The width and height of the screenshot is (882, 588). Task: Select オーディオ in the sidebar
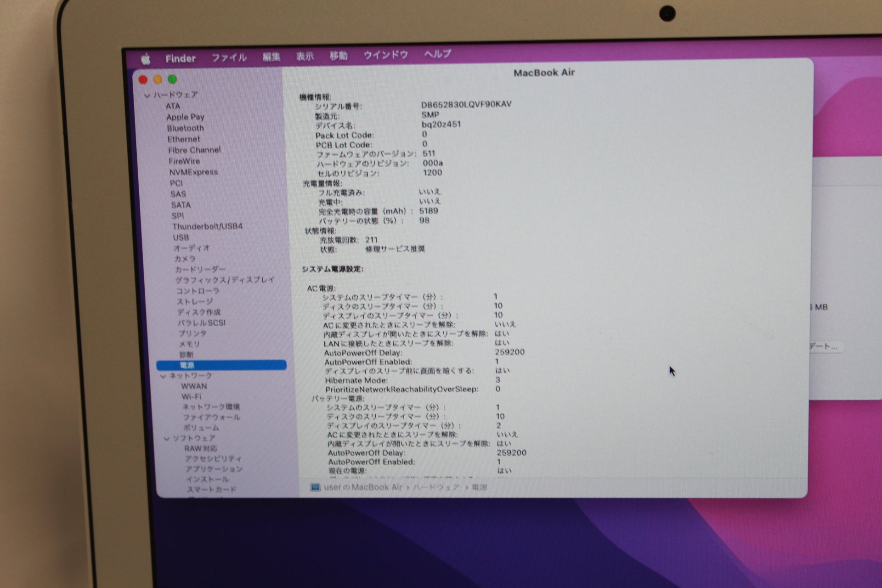[192, 248]
